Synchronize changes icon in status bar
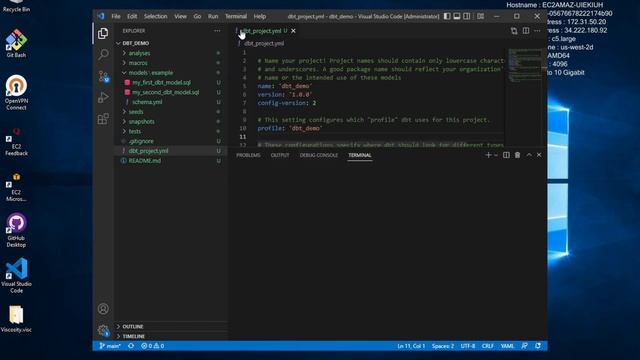 click(131, 346)
